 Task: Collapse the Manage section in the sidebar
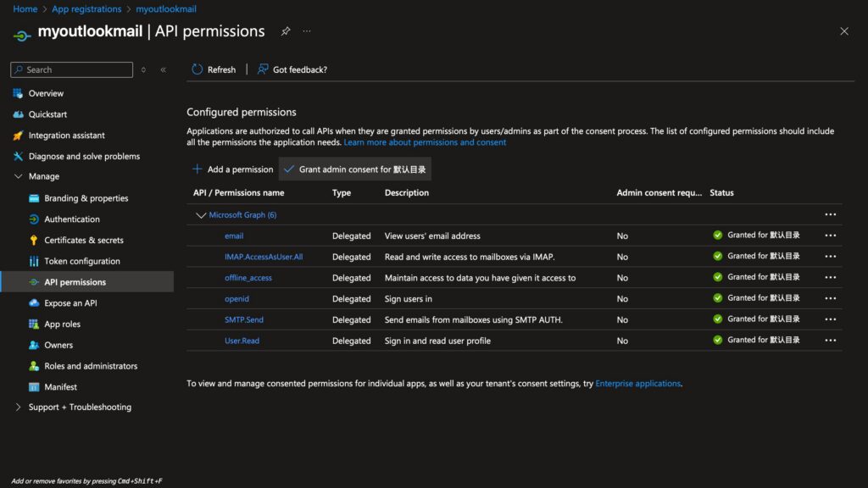(19, 176)
